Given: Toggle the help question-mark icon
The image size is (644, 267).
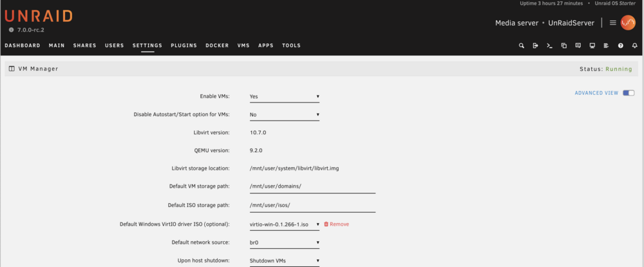Looking at the screenshot, I should pyautogui.click(x=621, y=46).
